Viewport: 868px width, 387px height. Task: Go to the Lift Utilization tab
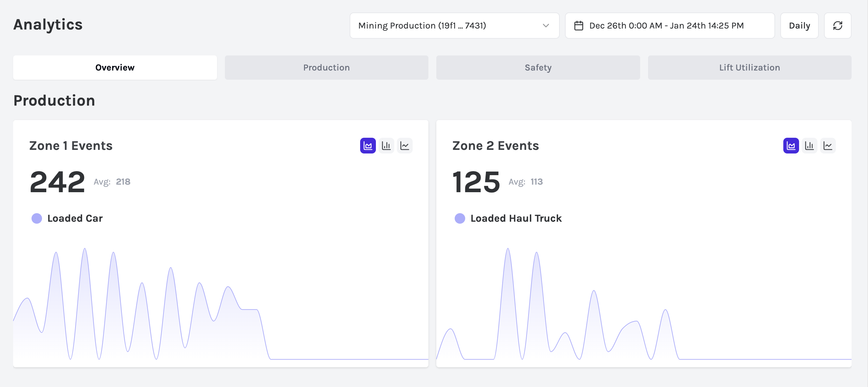coord(749,68)
